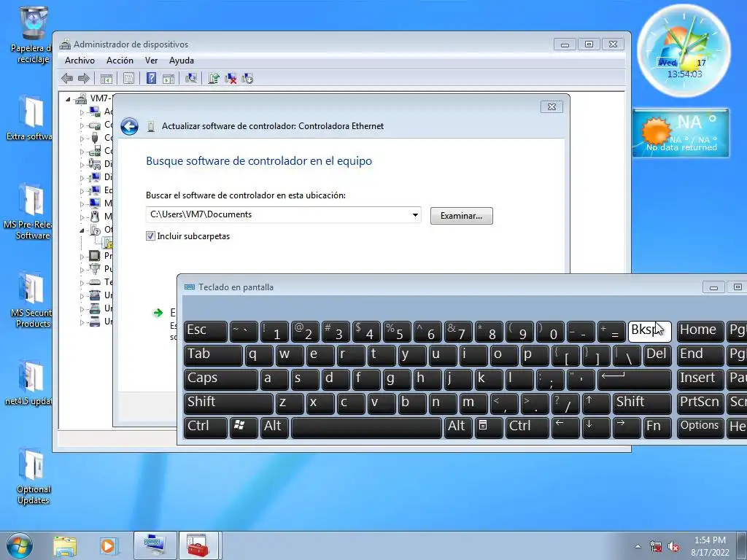The image size is (747, 560).
Task: Scan for hardware changes toolbar icon
Action: click(191, 79)
